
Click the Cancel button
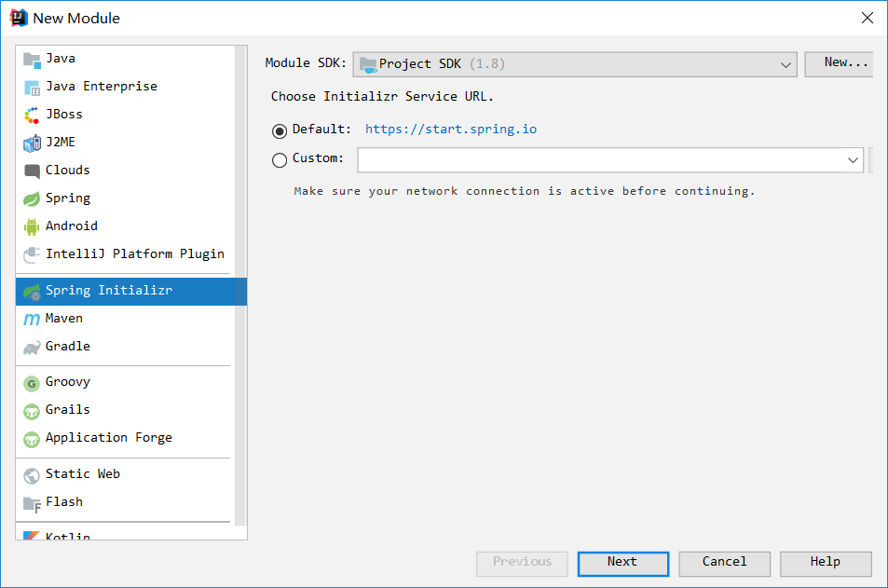click(x=724, y=563)
